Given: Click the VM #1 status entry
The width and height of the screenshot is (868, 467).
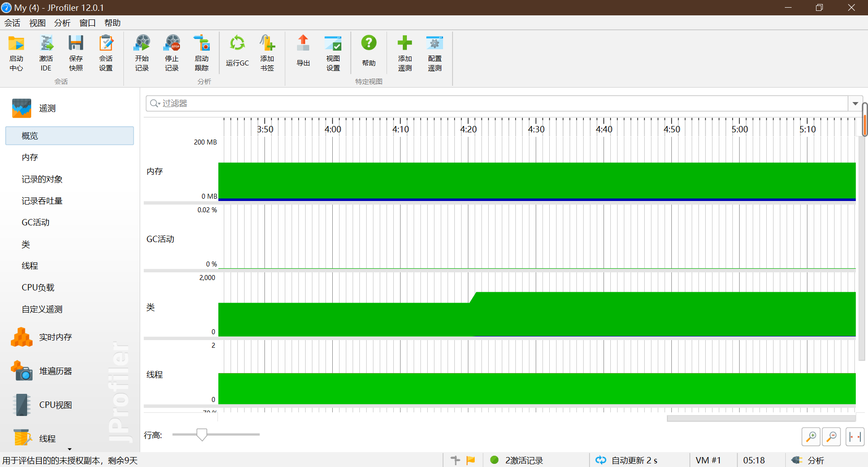Looking at the screenshot, I should pyautogui.click(x=708, y=460).
